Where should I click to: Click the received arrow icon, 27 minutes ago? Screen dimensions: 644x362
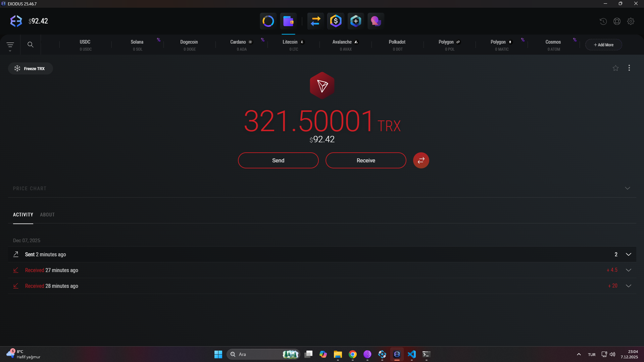[x=16, y=270]
